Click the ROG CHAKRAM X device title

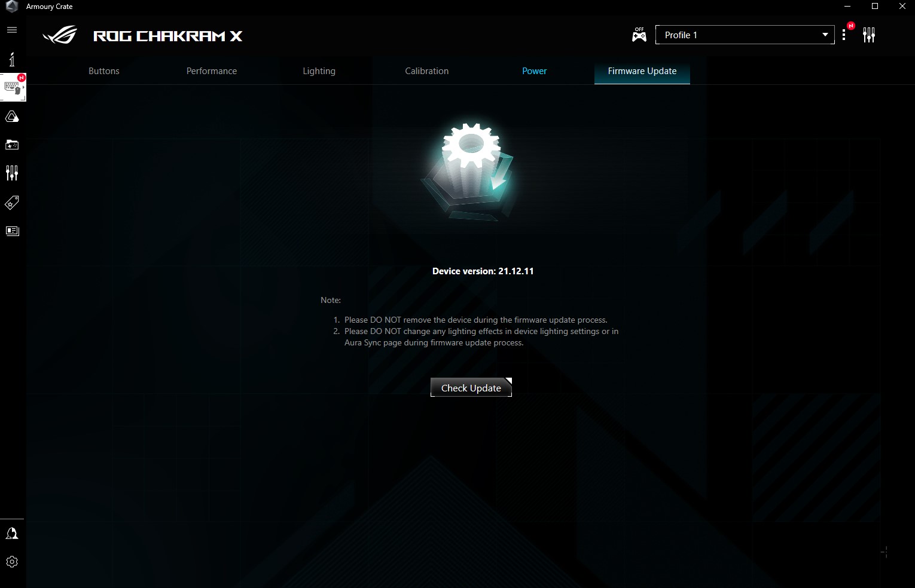168,36
